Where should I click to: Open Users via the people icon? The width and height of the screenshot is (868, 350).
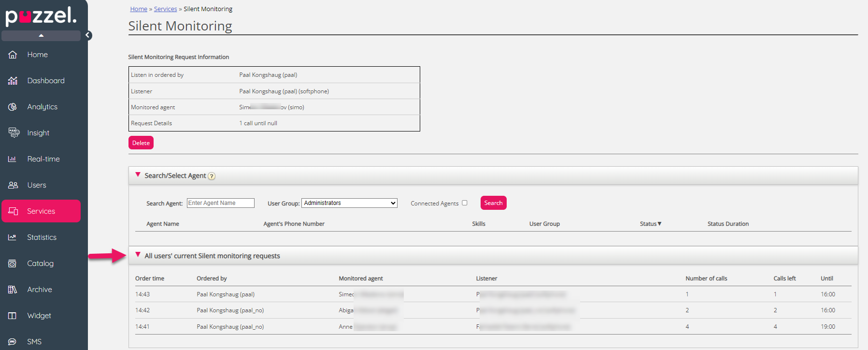coord(13,185)
